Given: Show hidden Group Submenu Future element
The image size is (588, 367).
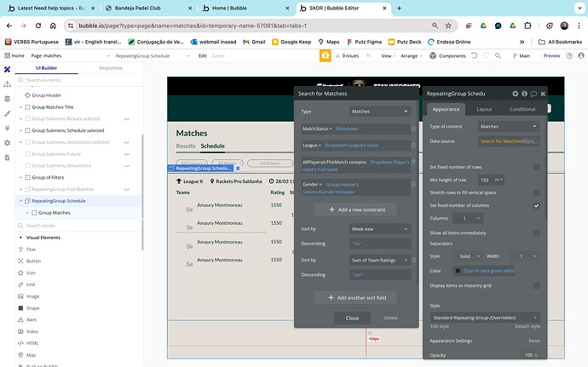Looking at the screenshot, I should point(127,154).
